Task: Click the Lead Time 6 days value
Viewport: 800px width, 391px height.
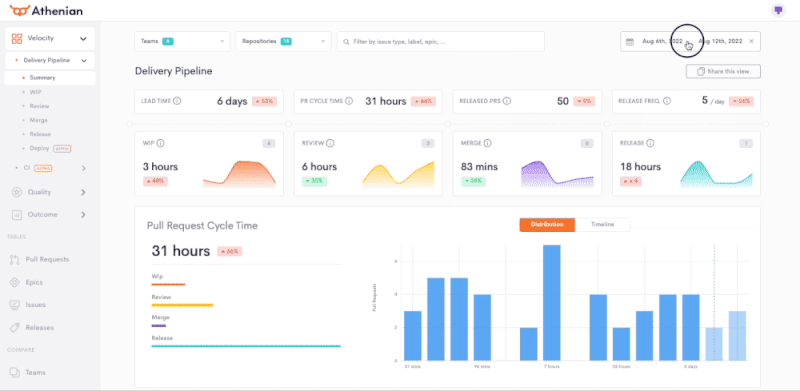Action: pos(232,101)
